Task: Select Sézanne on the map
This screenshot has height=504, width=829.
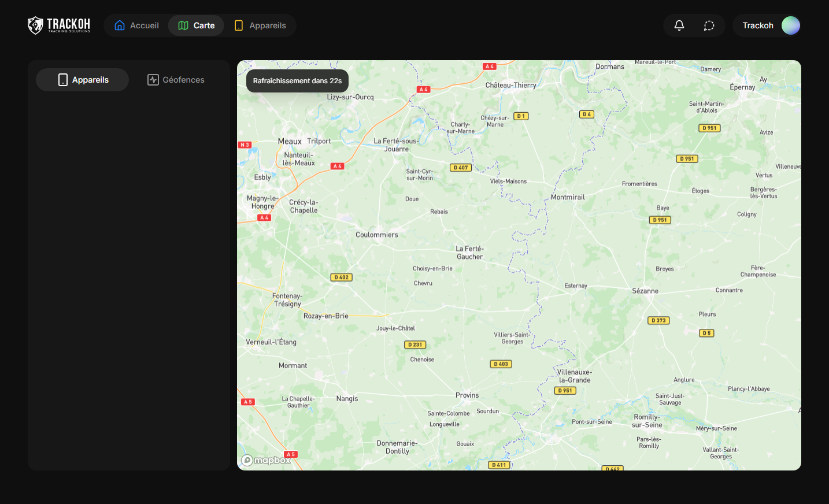Action: coord(645,291)
